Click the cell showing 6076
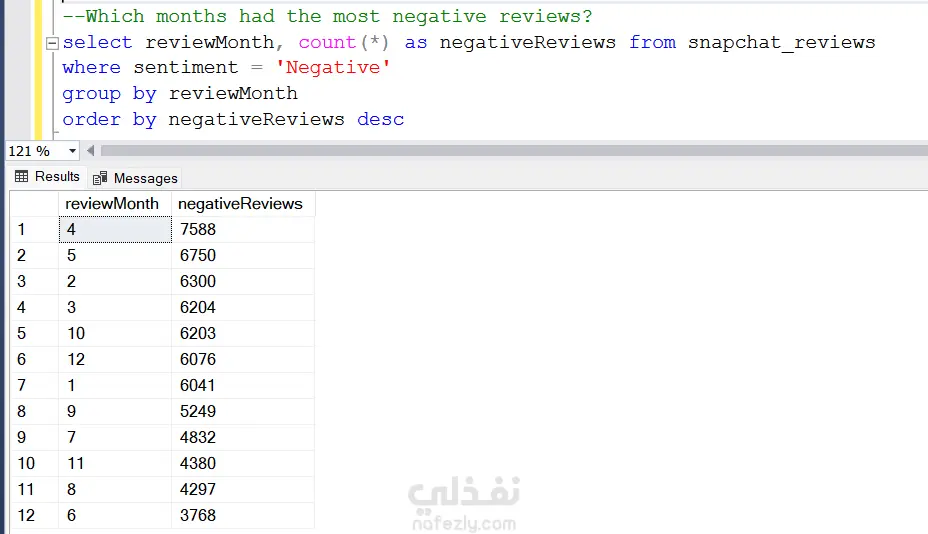The height and width of the screenshot is (534, 928). click(x=243, y=359)
